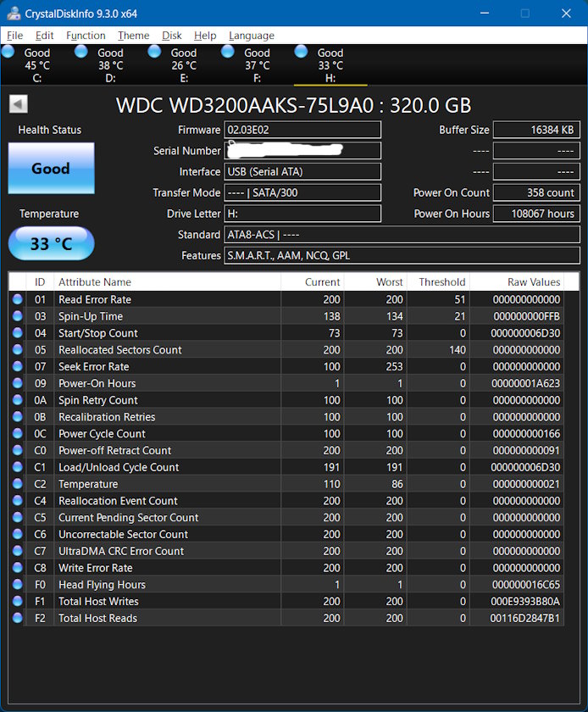Image resolution: width=588 pixels, height=712 pixels.
Task: Open the Disk menu
Action: pos(172,36)
